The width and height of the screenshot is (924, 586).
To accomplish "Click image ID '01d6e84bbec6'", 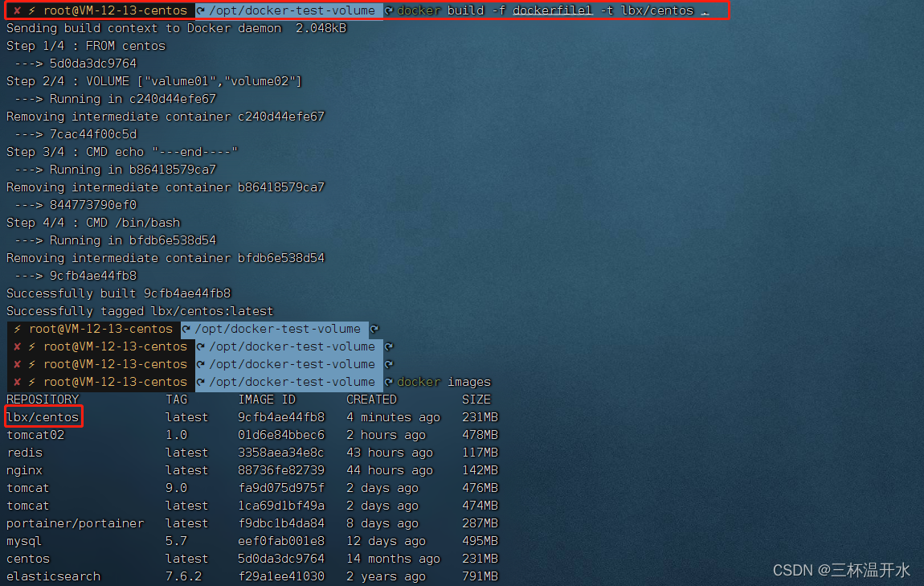I will pos(281,435).
